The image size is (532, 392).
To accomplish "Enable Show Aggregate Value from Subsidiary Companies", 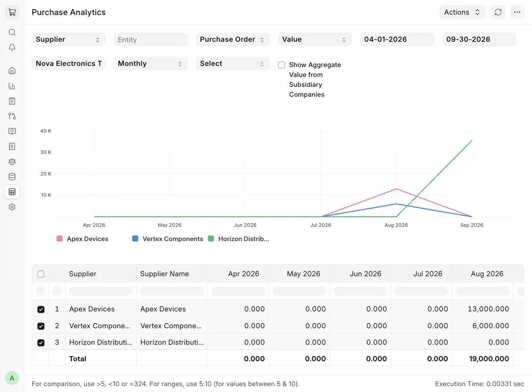I will [282, 65].
